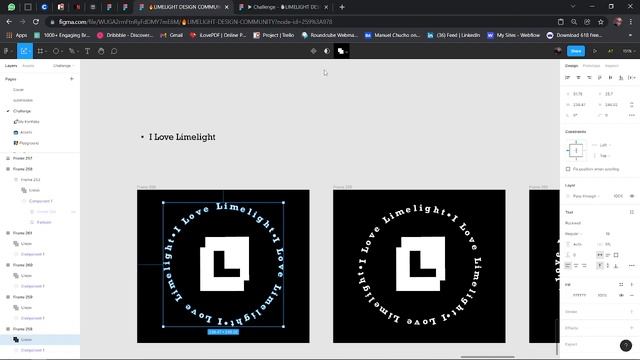Open Regular font weight dropdown

coord(573,234)
